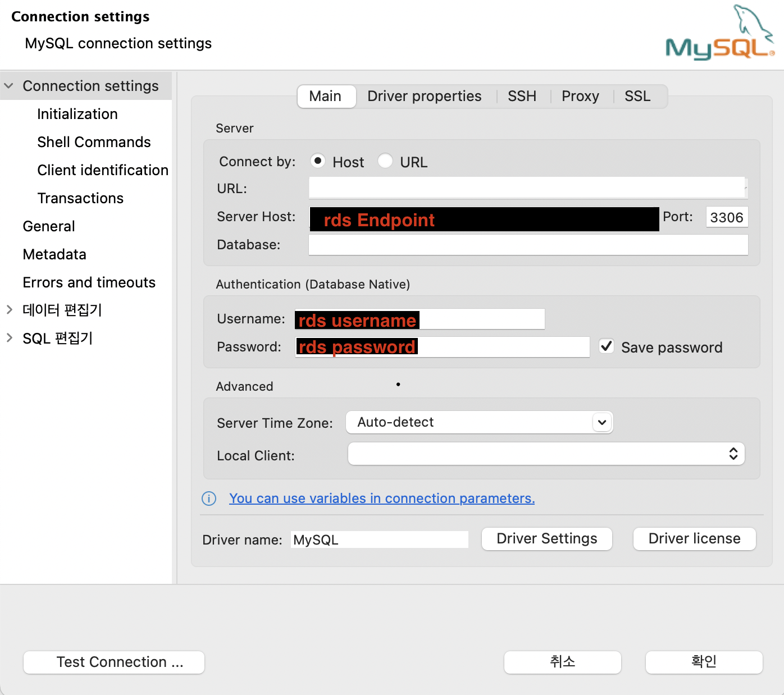This screenshot has height=695, width=784.
Task: Click the Test Connection button
Action: coord(114,662)
